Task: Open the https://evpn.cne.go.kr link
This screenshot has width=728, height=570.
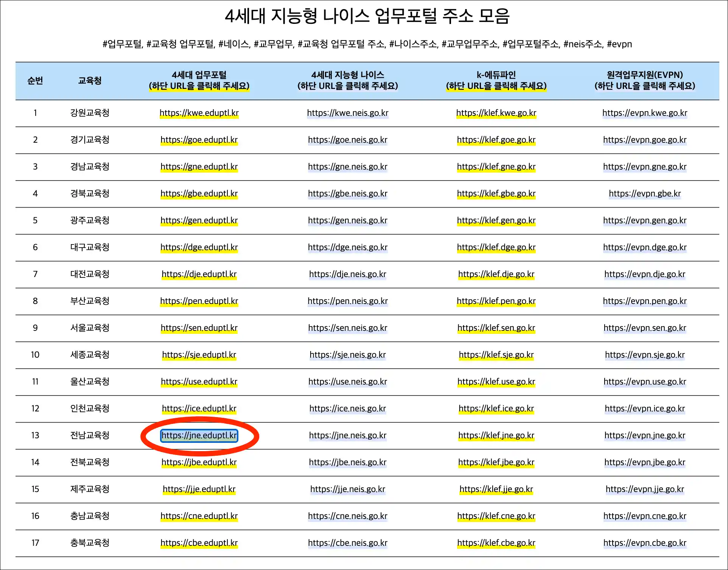Action: [645, 516]
